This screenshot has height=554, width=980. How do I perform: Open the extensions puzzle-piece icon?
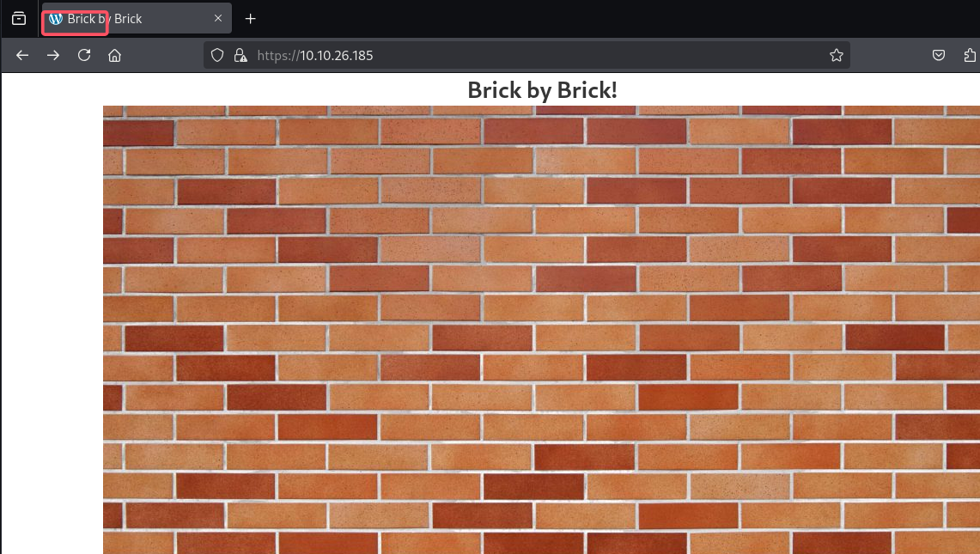[x=970, y=55]
